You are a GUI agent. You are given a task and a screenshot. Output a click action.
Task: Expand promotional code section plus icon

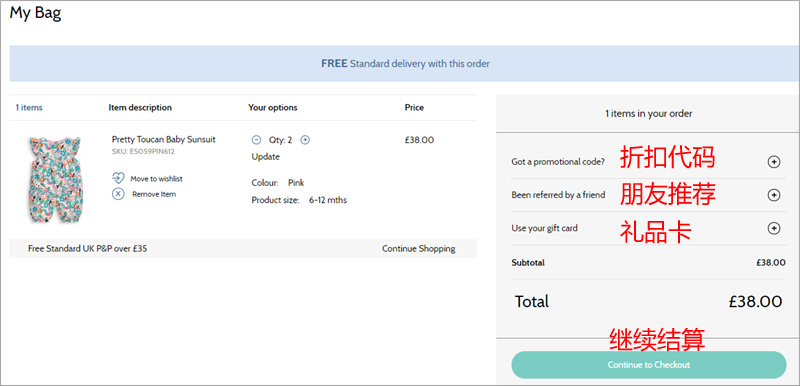774,162
